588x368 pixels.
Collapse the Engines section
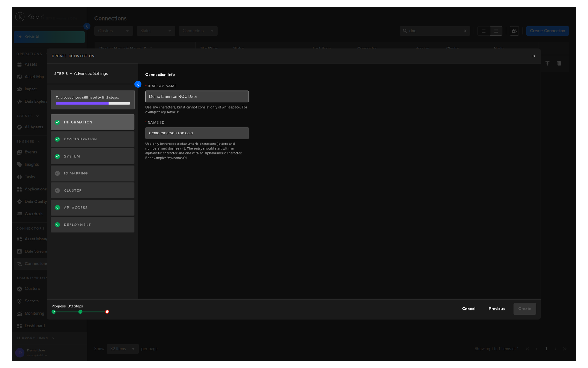[39, 141]
